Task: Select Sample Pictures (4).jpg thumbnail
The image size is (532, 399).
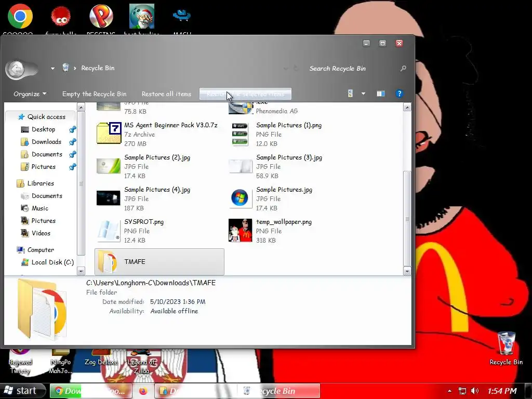Action: pyautogui.click(x=109, y=198)
